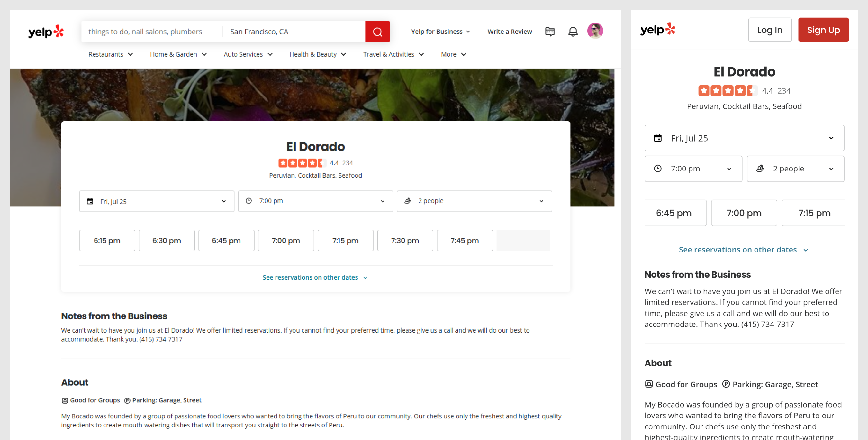868x440 pixels.
Task: Select desktop 7:00 pm time slot button
Action: [286, 241]
